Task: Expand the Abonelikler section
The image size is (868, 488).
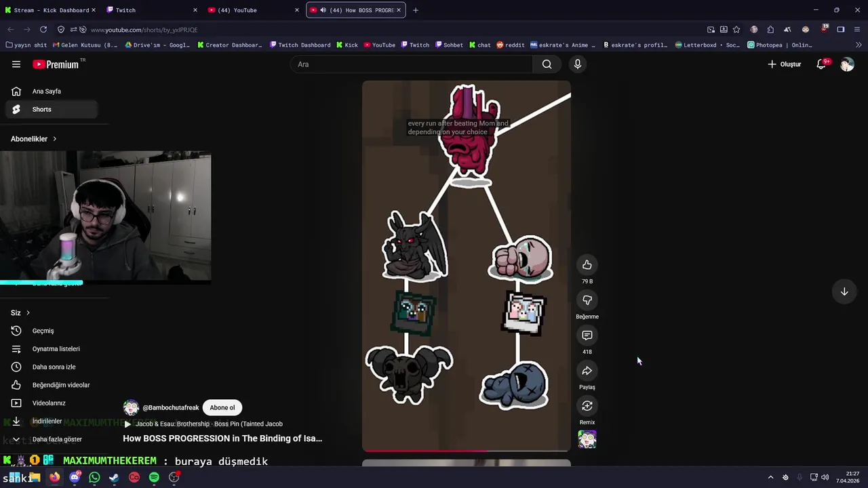Action: [x=34, y=139]
